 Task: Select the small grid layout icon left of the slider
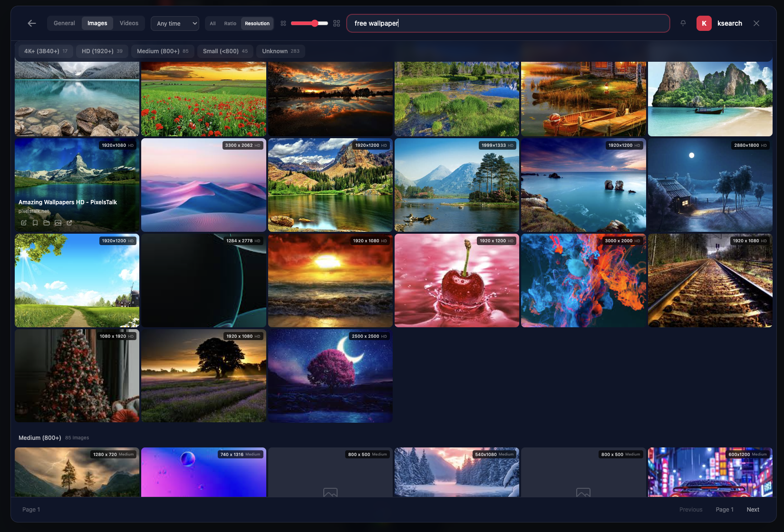point(283,23)
